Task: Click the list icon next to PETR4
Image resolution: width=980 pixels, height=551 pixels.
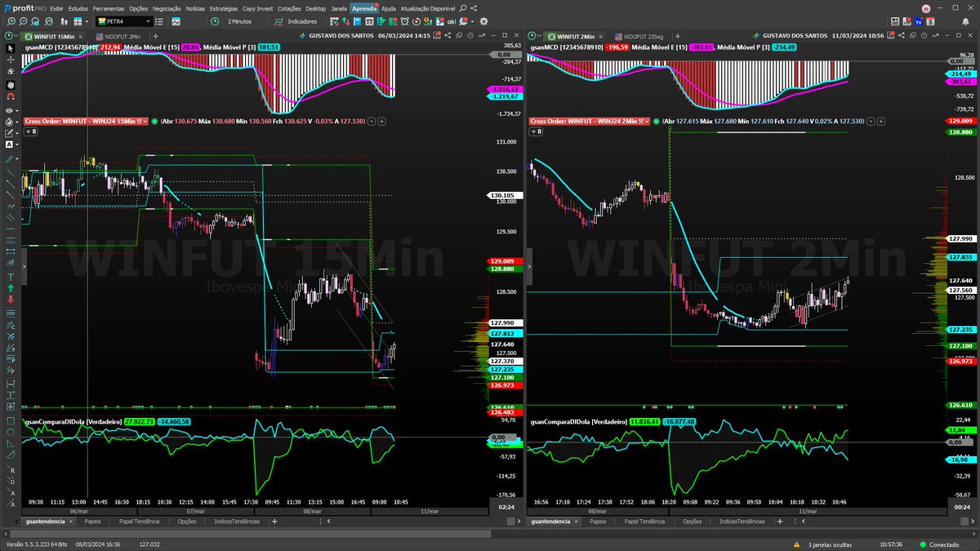Action: (159, 21)
